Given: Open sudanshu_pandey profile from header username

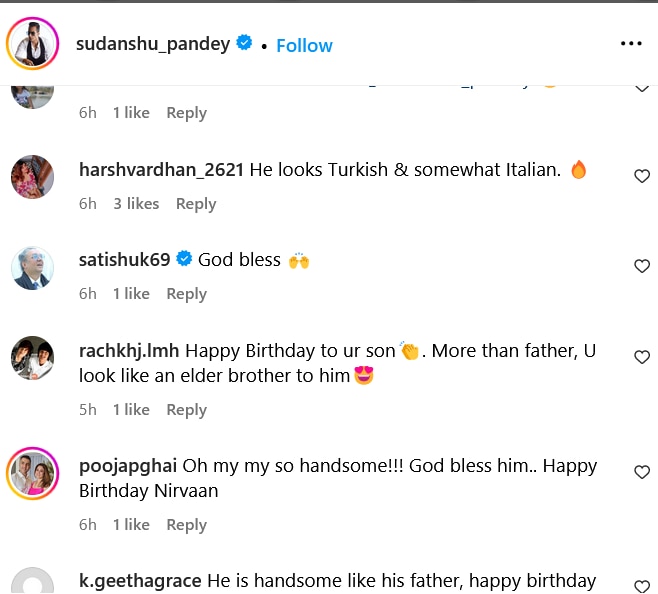Looking at the screenshot, I should 153,44.
